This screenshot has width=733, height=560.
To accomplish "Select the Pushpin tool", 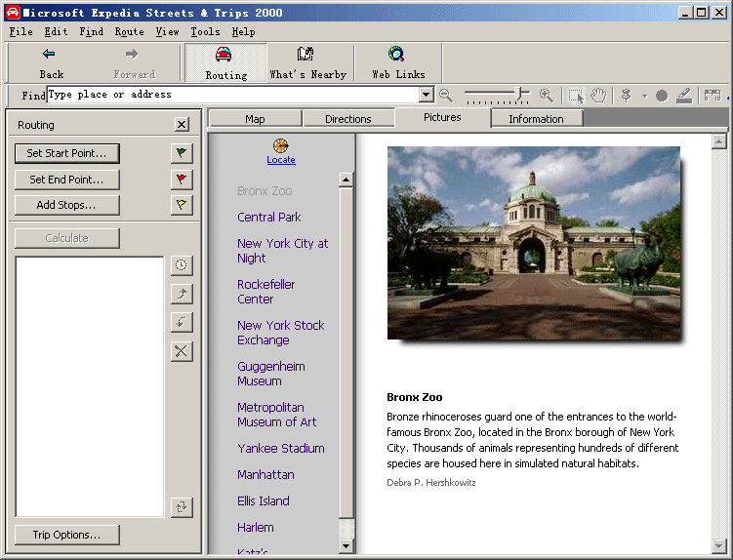I will coord(627,96).
